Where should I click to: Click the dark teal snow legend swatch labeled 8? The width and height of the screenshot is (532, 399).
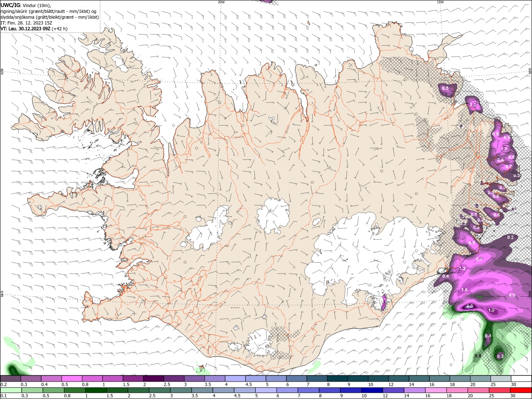tap(337, 379)
